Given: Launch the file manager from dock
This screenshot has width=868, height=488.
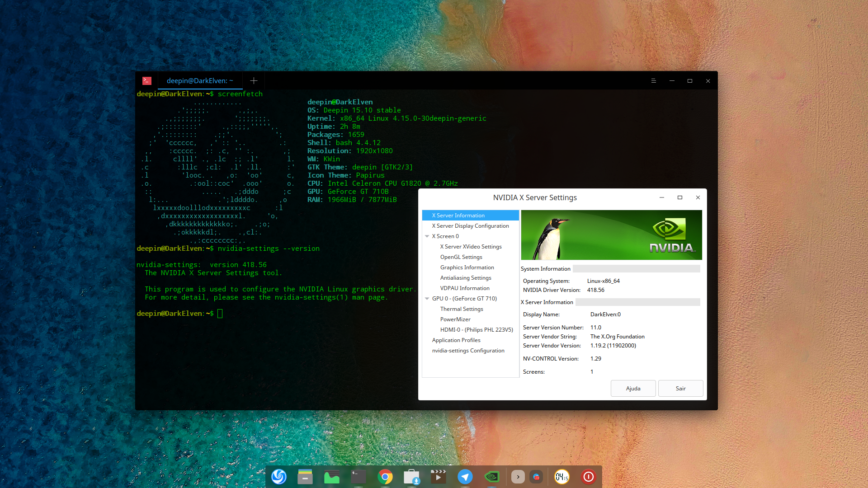Looking at the screenshot, I should 305,477.
